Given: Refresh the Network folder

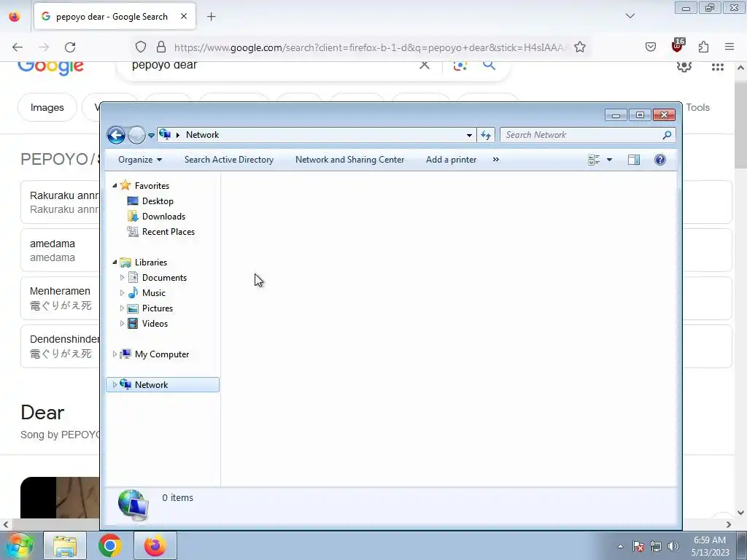Looking at the screenshot, I should (485, 135).
